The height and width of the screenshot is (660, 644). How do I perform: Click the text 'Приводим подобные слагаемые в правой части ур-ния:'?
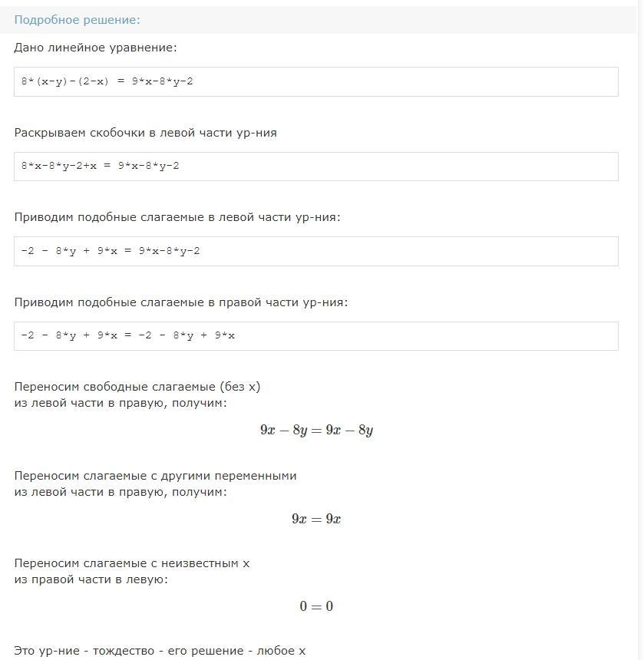pyautogui.click(x=181, y=302)
